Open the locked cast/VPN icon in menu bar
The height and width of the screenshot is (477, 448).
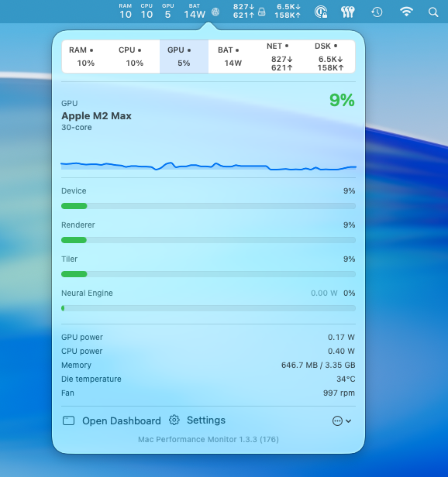tap(321, 12)
